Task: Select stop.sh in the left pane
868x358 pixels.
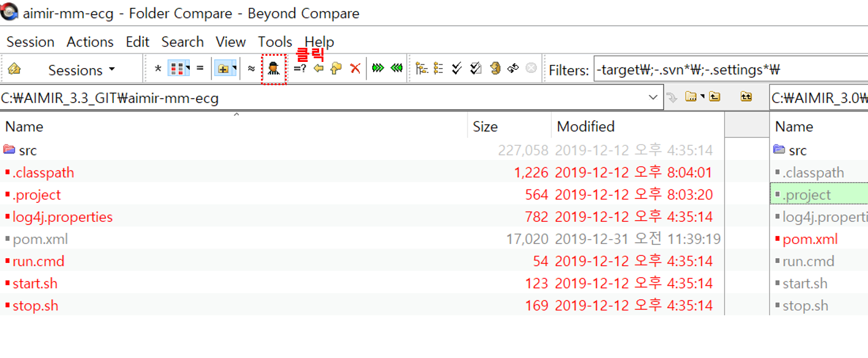Action: coord(32,305)
